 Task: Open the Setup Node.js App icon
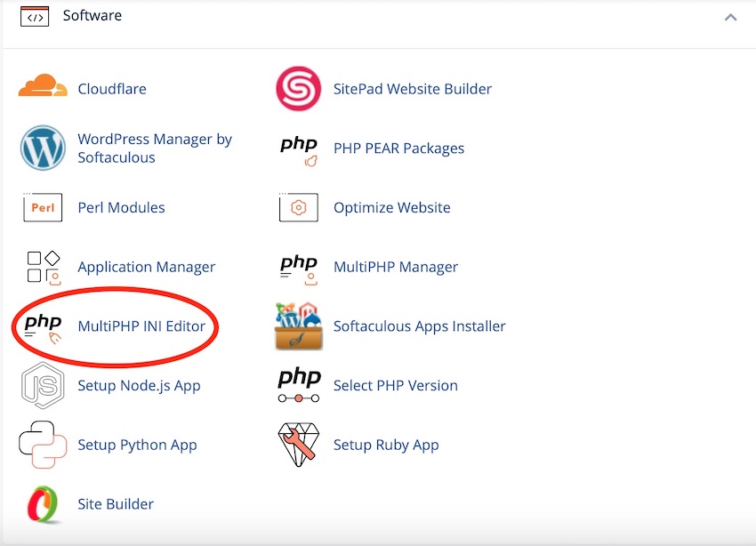[x=43, y=386]
